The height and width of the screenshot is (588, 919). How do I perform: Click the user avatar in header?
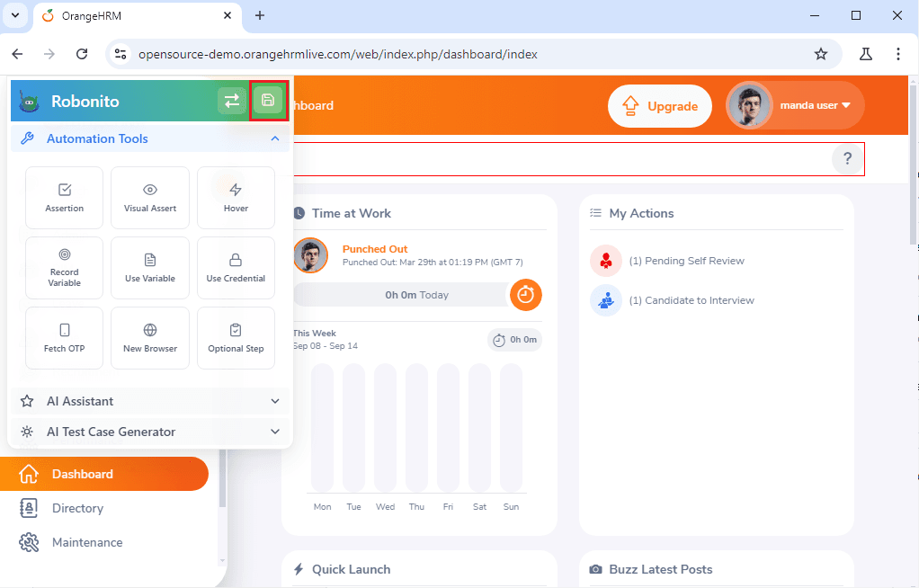(x=749, y=105)
